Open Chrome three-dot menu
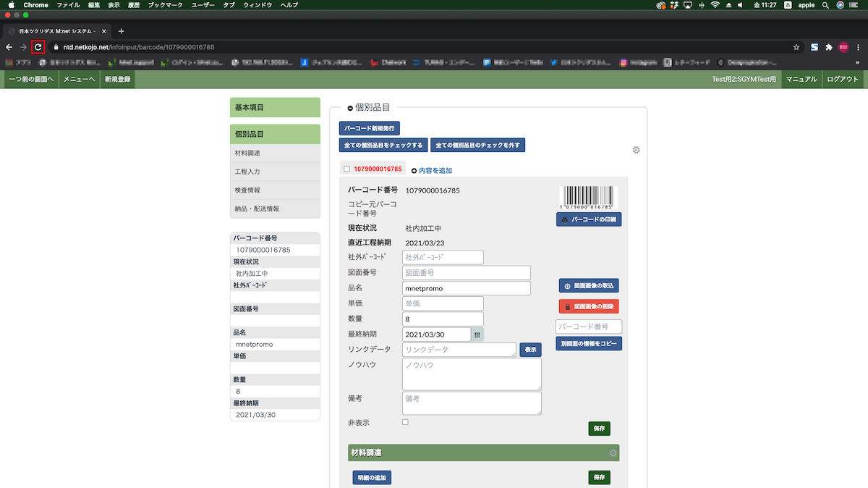This screenshot has height=488, width=868. [x=858, y=47]
